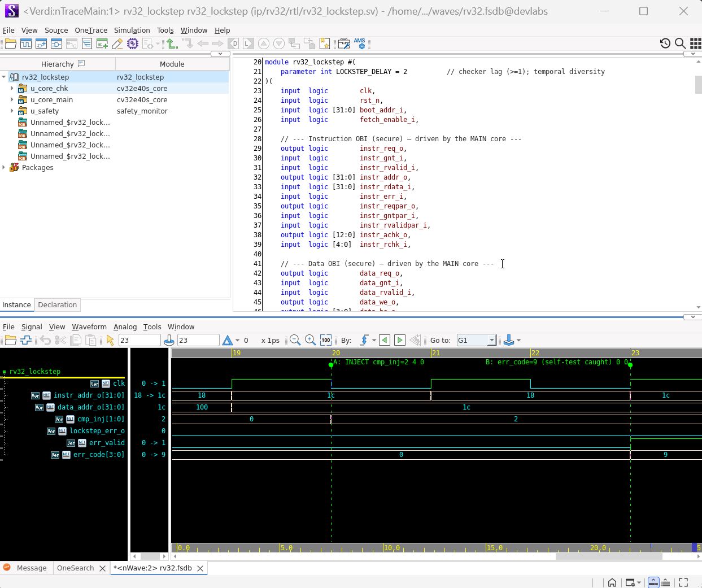
Task: Open new waveform window icon in top toolbar
Action: tap(26, 43)
